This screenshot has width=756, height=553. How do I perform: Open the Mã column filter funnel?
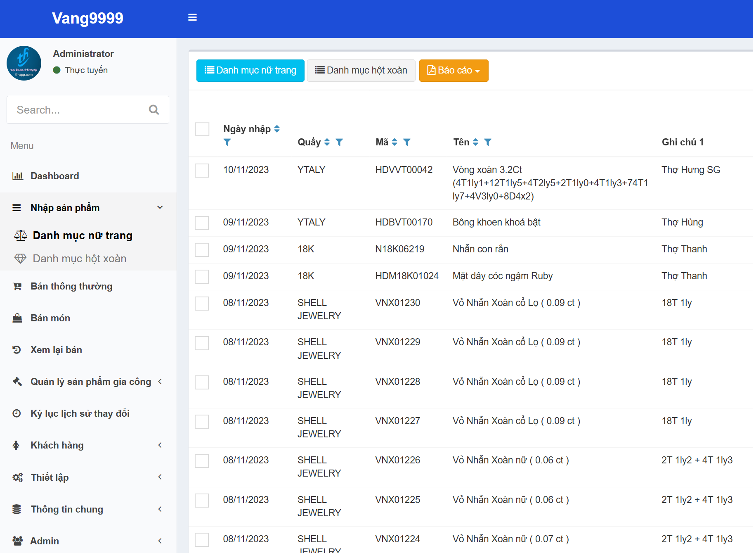407,142
